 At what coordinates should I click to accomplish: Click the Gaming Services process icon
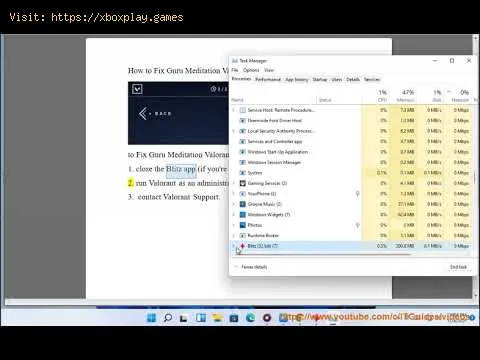point(243,183)
